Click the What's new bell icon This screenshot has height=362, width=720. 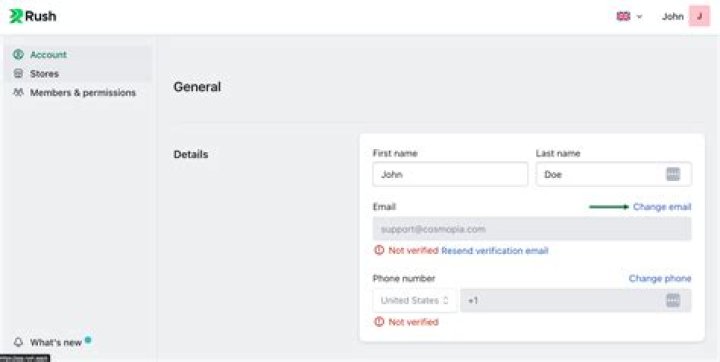coord(18,342)
